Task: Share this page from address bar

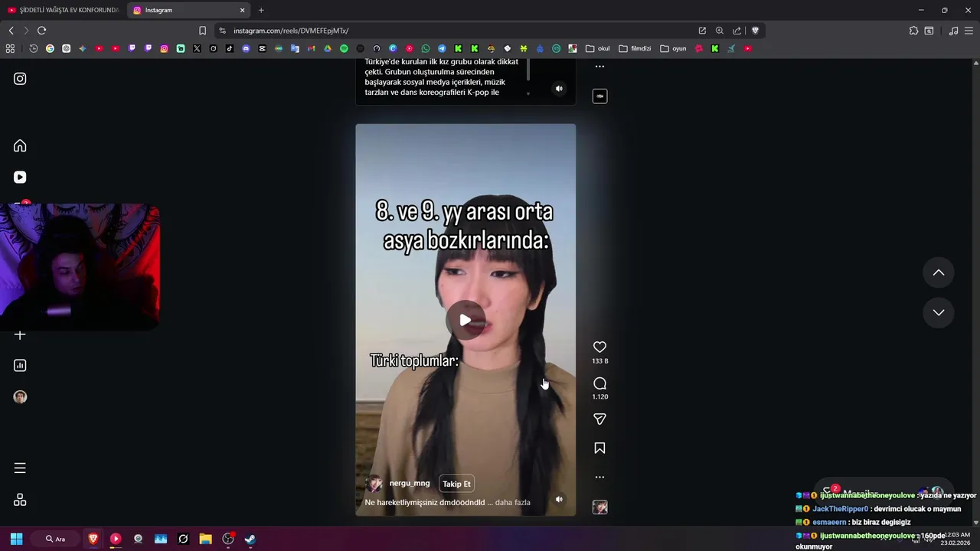Action: [737, 31]
